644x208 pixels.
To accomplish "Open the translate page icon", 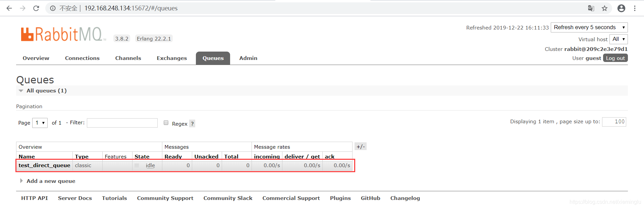I will [x=591, y=8].
